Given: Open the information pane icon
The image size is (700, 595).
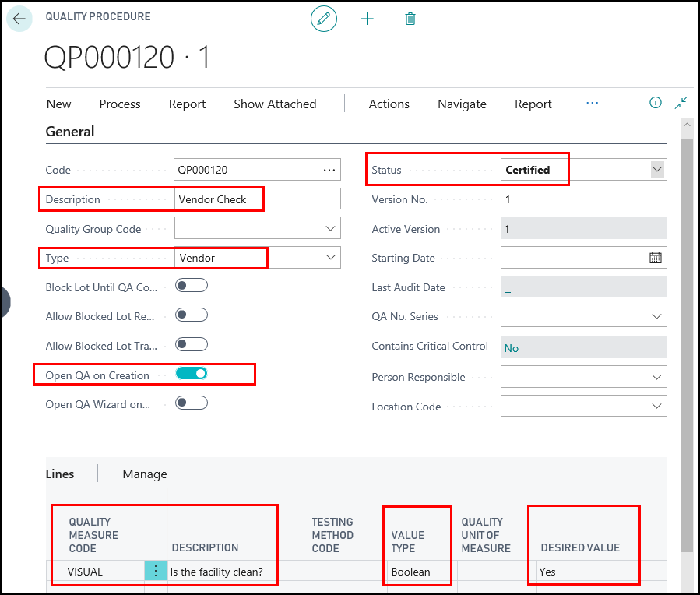Looking at the screenshot, I should pyautogui.click(x=656, y=103).
